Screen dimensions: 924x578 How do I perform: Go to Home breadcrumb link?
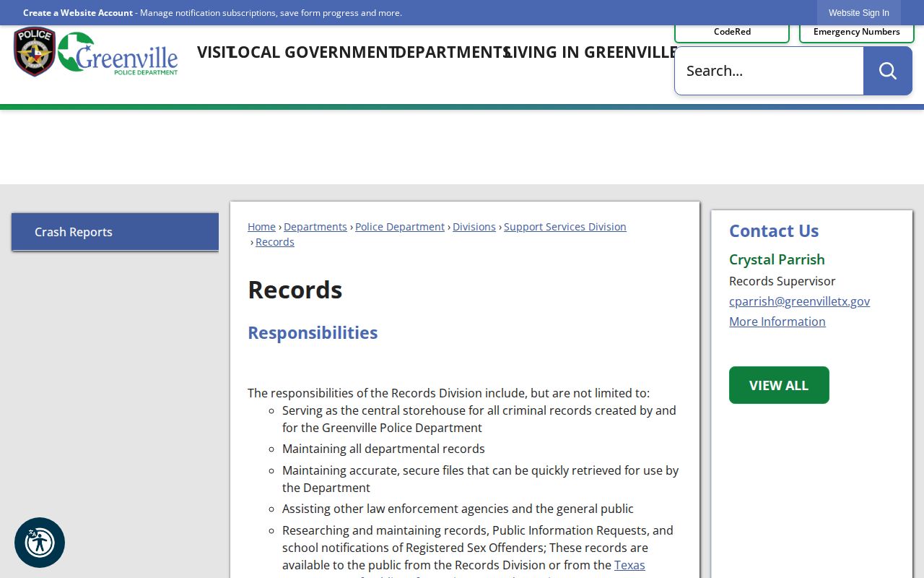(261, 227)
